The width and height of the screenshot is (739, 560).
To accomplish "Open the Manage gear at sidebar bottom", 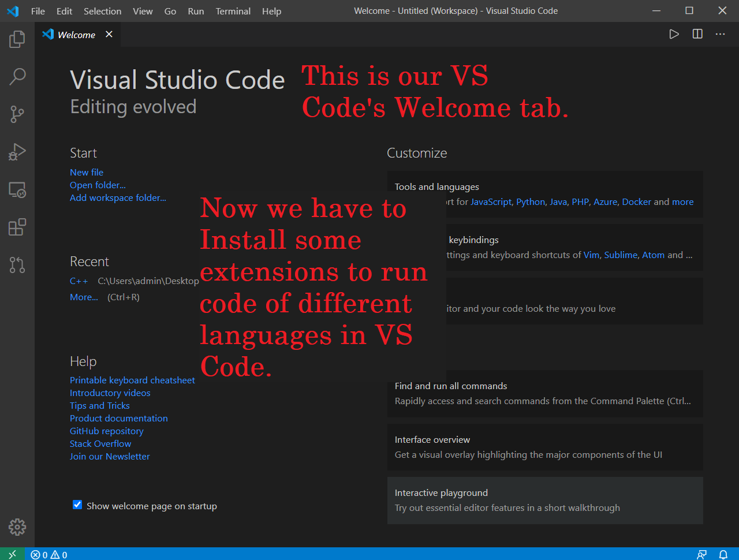I will [x=17, y=527].
